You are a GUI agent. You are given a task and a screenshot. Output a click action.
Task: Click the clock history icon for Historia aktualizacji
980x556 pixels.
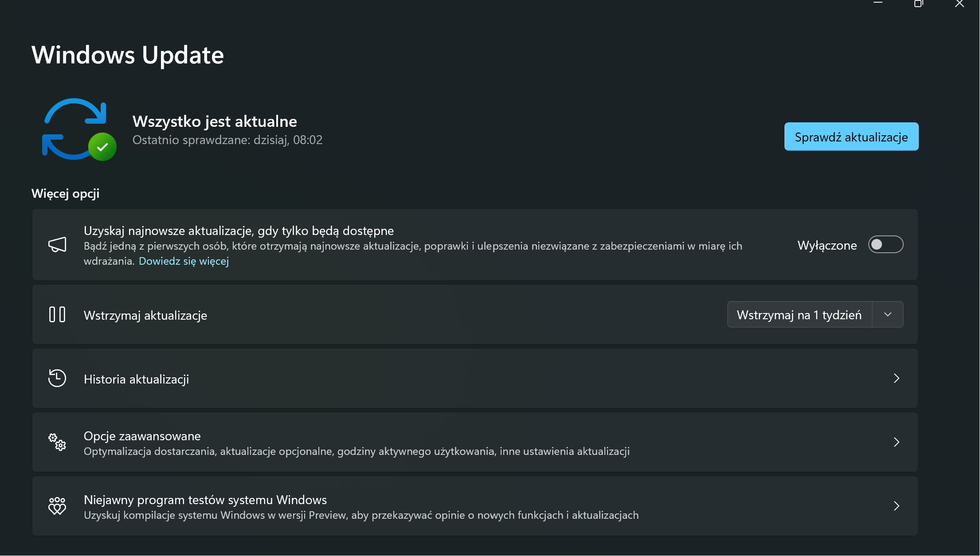[57, 378]
